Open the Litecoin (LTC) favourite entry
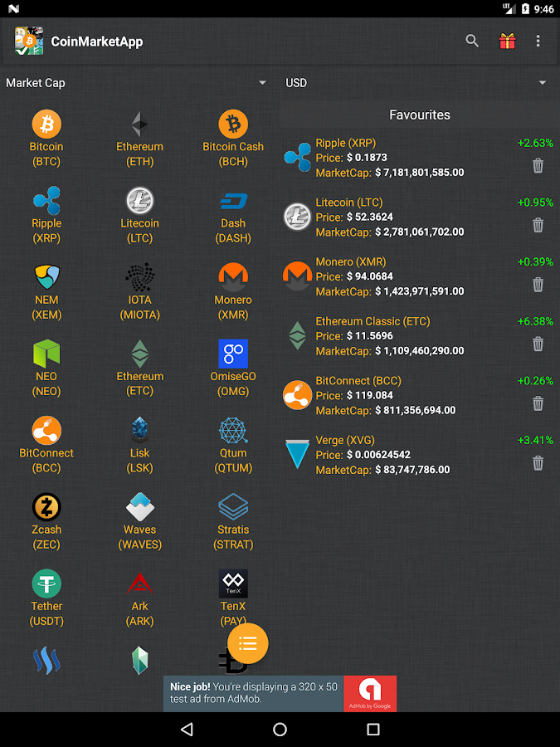This screenshot has height=747, width=560. [419, 217]
